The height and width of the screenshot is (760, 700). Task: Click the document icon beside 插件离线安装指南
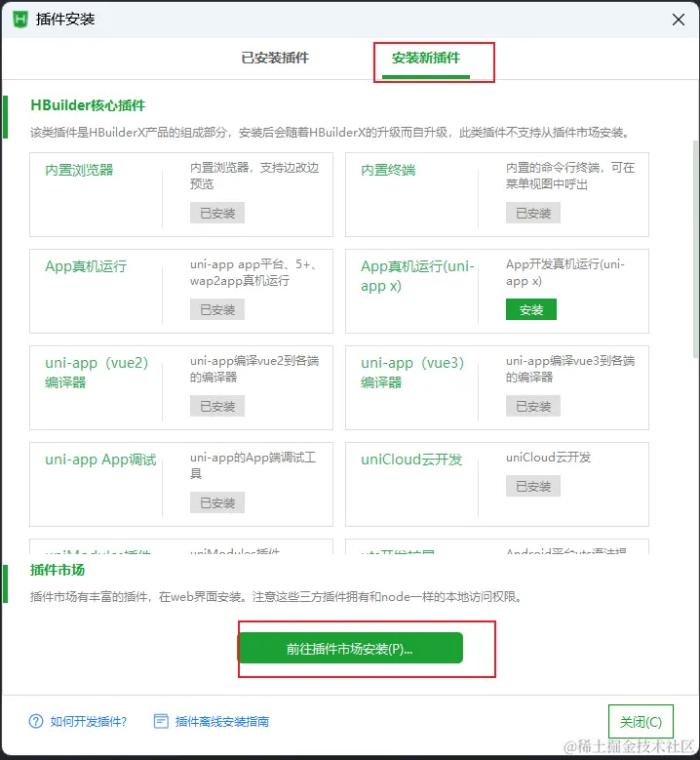[161, 721]
